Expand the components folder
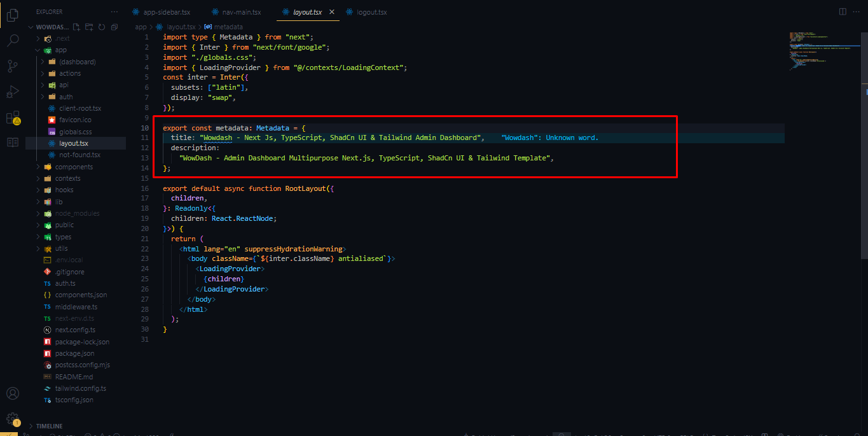The width and height of the screenshot is (868, 436). click(38, 166)
